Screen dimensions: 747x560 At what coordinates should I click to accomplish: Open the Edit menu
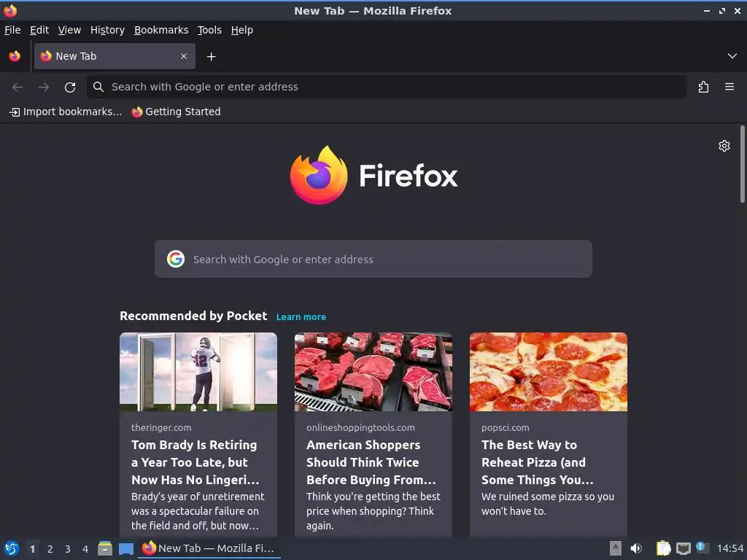coord(39,30)
